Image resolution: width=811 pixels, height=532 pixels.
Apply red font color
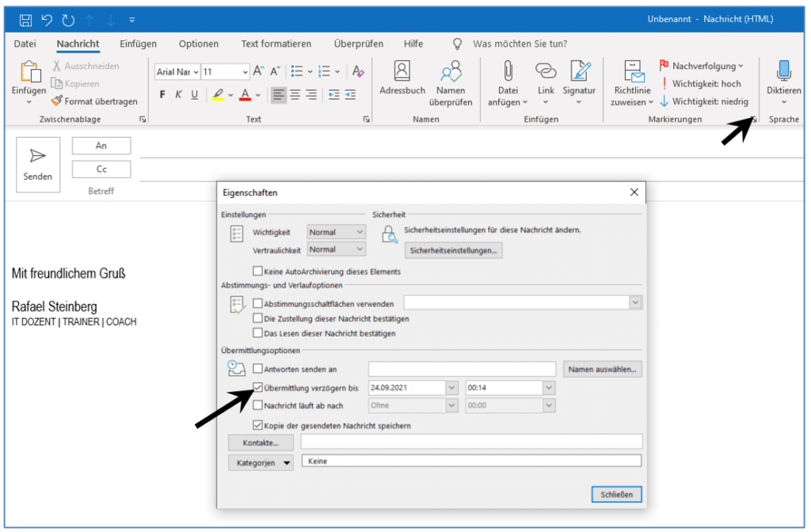[245, 95]
